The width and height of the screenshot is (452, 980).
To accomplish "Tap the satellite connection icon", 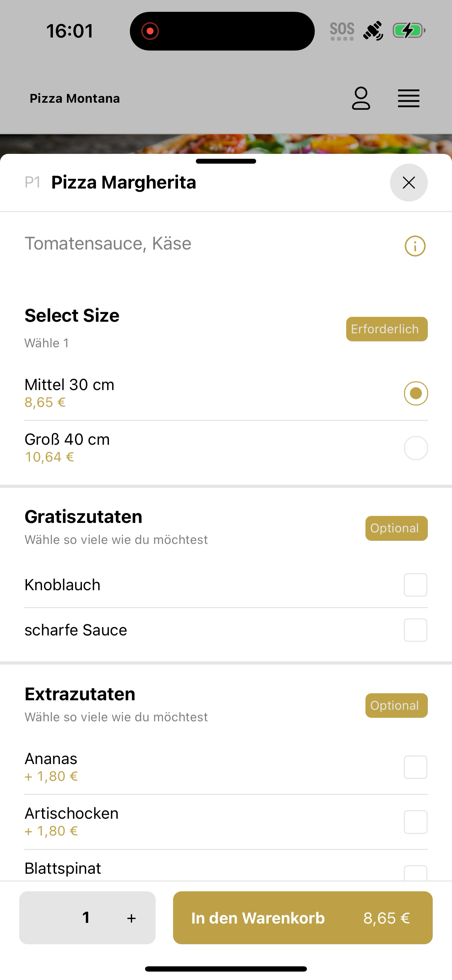I will [373, 31].
